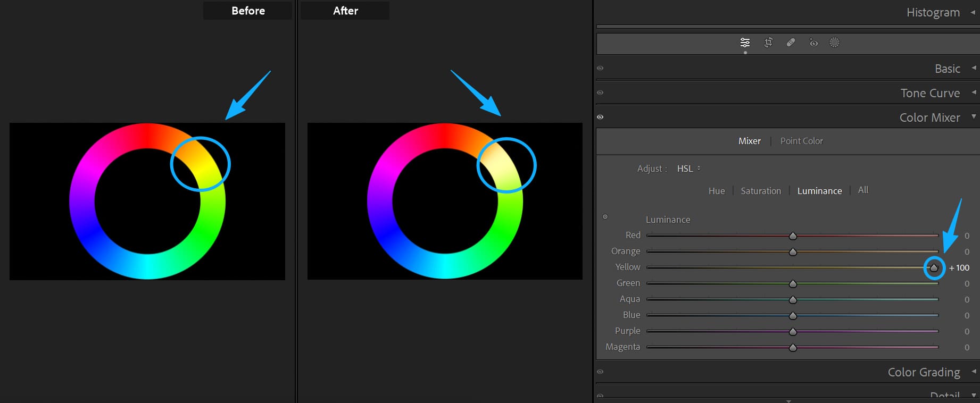The height and width of the screenshot is (403, 980).
Task: Switch to the Saturation tab
Action: tap(761, 191)
